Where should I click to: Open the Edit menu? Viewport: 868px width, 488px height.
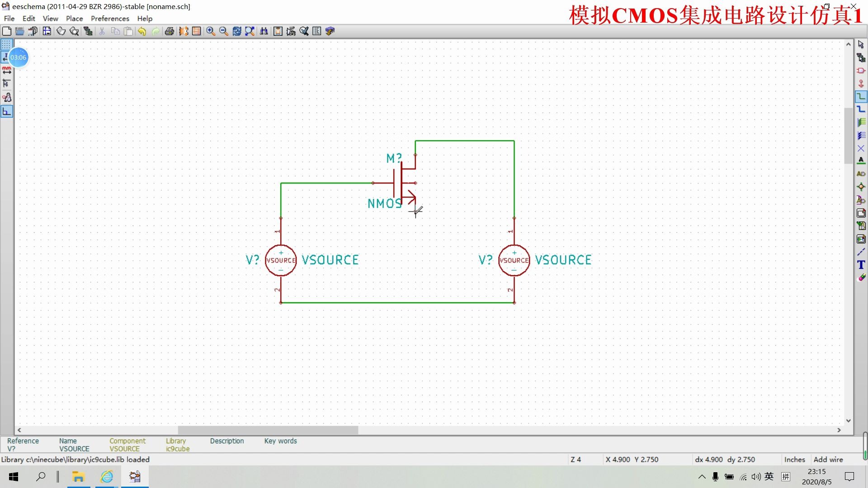[x=28, y=19]
